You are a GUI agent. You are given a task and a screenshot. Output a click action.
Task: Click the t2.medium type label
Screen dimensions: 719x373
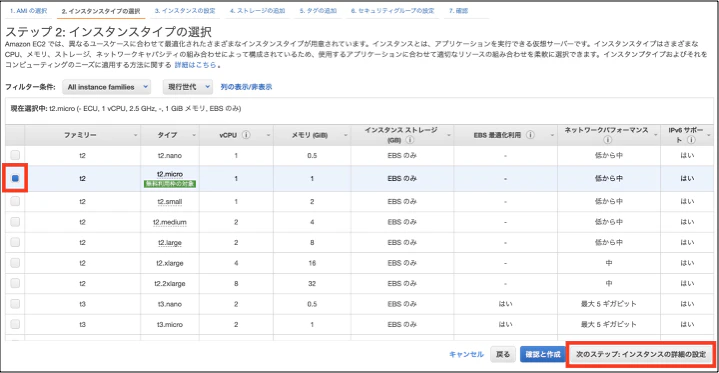click(x=170, y=222)
